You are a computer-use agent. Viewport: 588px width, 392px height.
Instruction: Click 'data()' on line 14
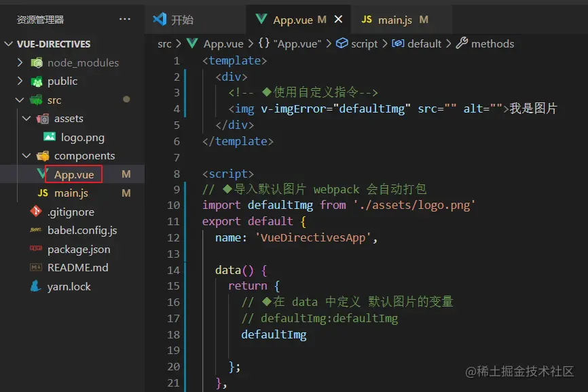pyautogui.click(x=234, y=270)
